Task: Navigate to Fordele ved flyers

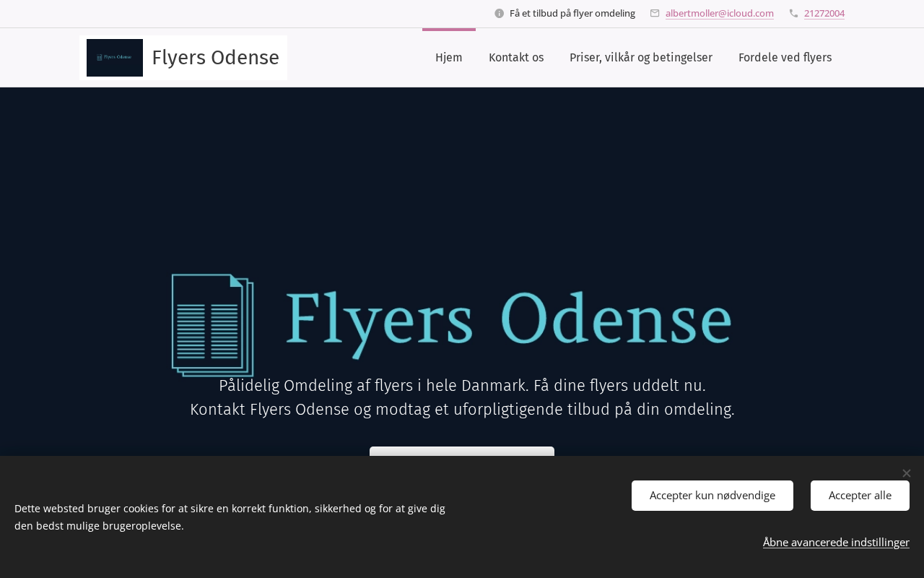Action: [785, 58]
